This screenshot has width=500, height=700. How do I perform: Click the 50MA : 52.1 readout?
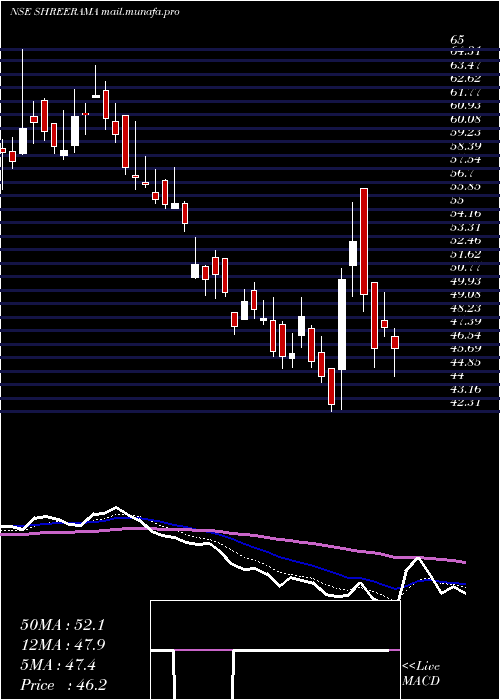[62, 625]
